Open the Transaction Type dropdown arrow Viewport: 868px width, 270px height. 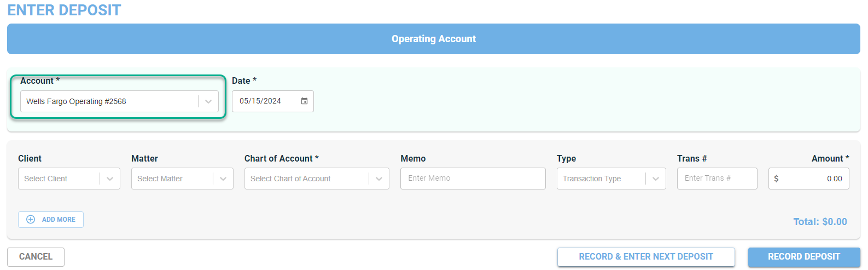point(656,179)
